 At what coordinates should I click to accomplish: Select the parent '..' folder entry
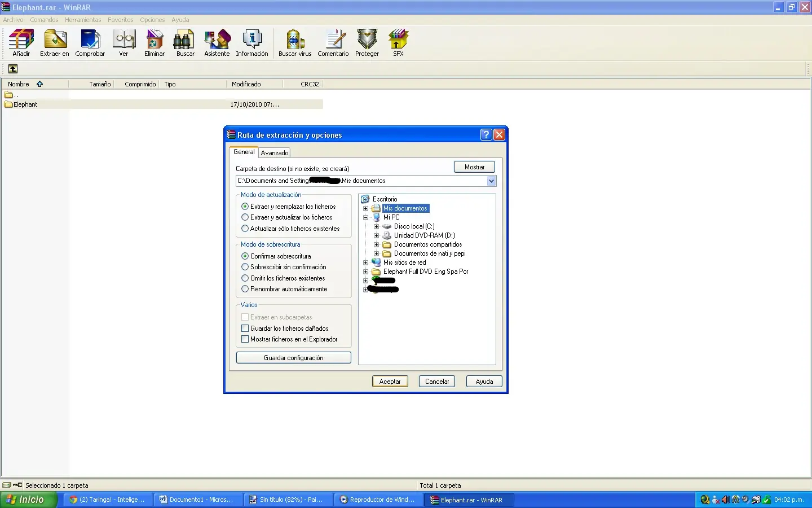point(11,94)
